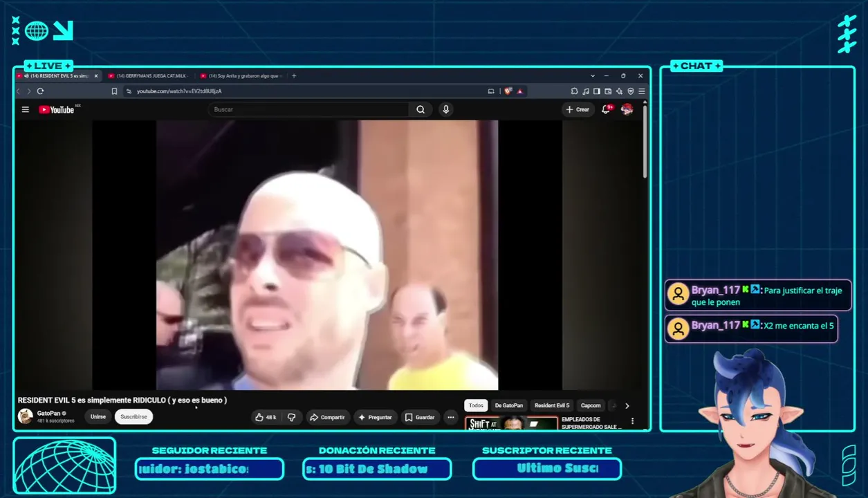The height and width of the screenshot is (498, 868).
Task: Click Bryan_117 message X2 me encanta el 5
Action: click(751, 329)
